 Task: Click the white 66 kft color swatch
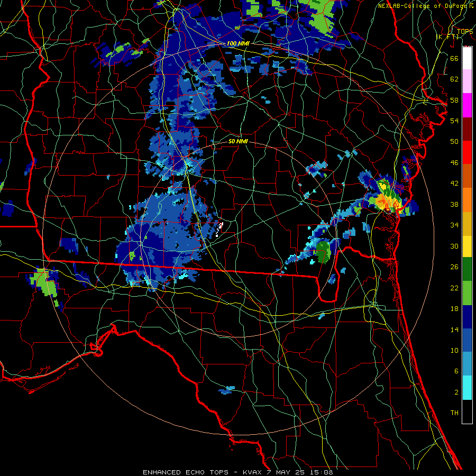[x=467, y=58]
